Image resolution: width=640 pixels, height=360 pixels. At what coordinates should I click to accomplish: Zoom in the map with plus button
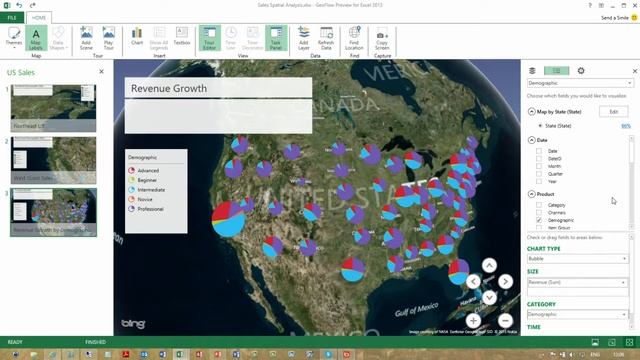(473, 320)
